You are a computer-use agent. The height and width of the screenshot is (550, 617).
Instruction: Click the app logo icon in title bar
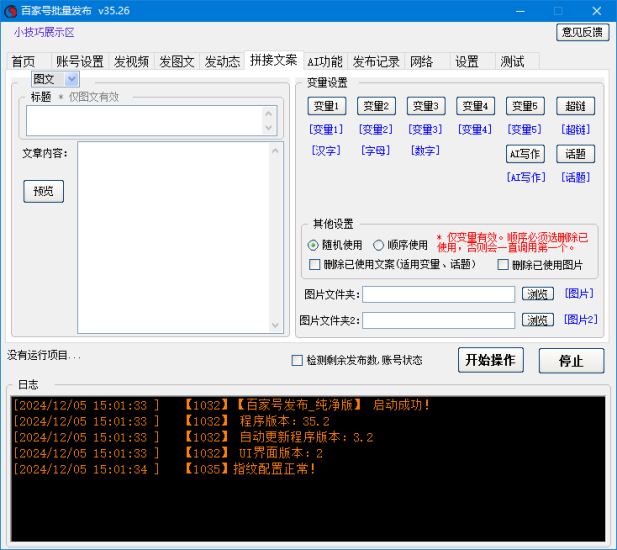[x=10, y=11]
